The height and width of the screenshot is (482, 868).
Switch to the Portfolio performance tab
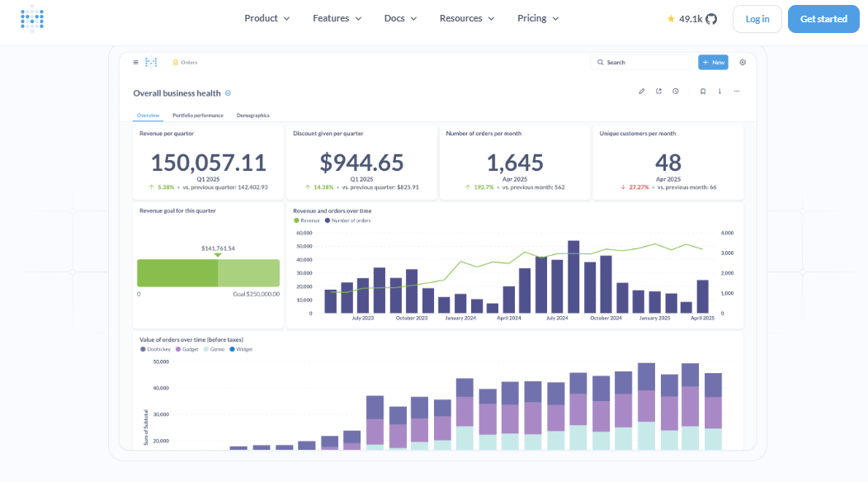[198, 116]
